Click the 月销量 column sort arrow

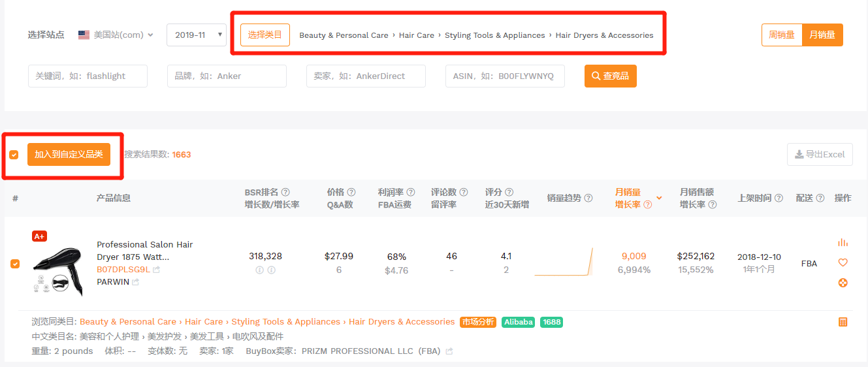point(659,198)
